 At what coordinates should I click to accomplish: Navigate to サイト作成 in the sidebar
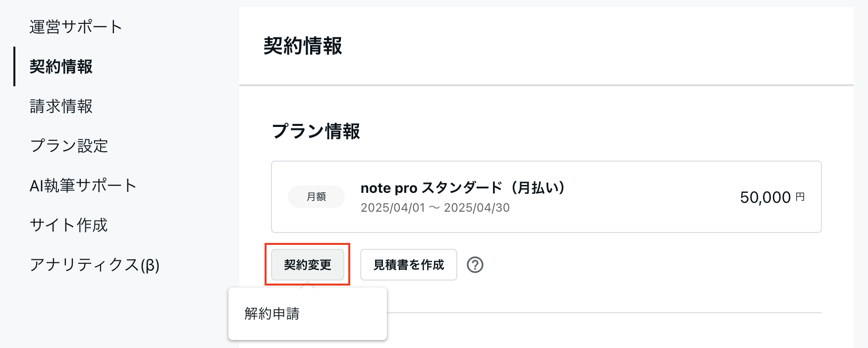coord(68,225)
